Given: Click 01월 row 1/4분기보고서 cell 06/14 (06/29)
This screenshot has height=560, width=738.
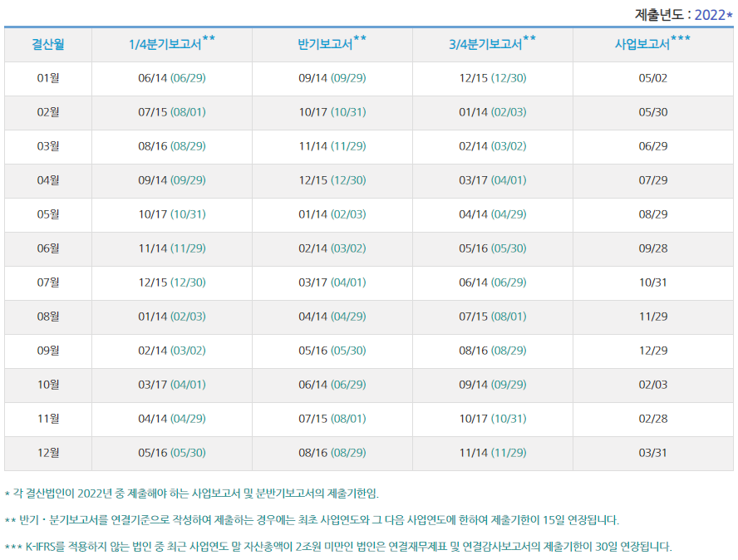Looking at the screenshot, I should (x=172, y=78).
